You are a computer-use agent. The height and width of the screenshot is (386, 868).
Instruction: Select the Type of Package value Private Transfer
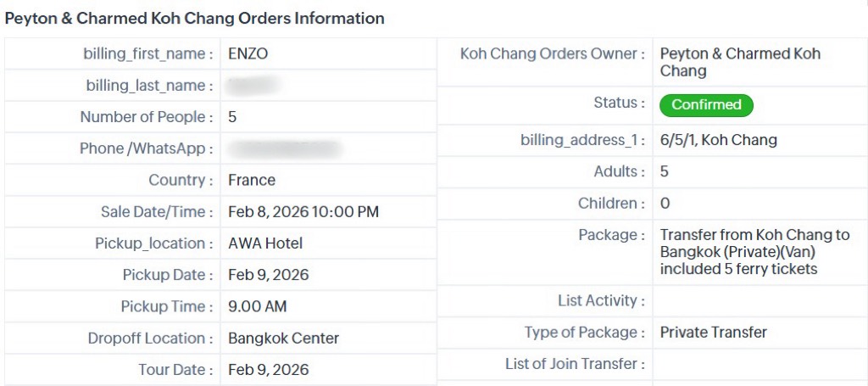click(x=713, y=333)
